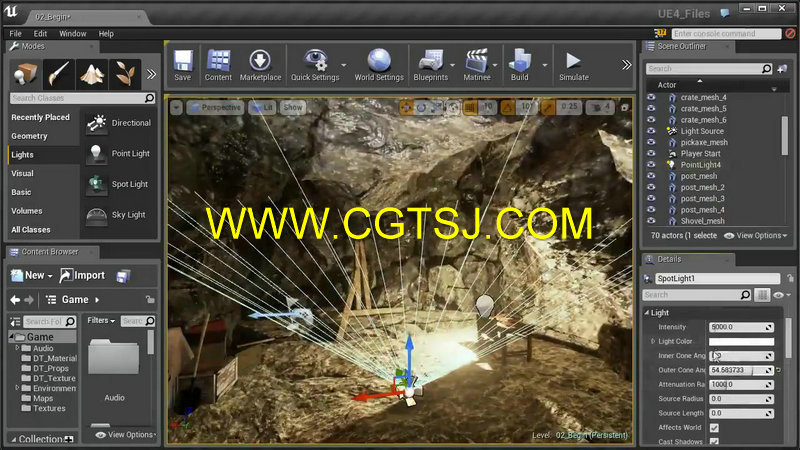Open the File menu

(x=15, y=34)
